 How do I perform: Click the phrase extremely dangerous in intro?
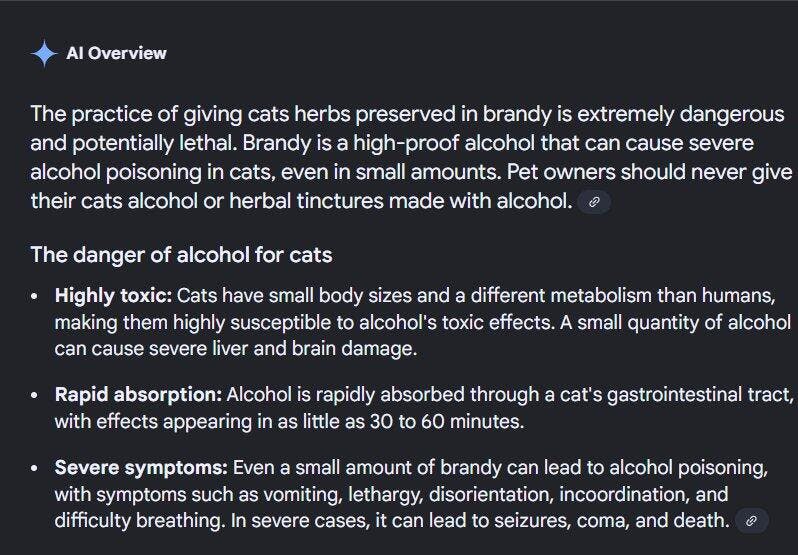pos(681,114)
